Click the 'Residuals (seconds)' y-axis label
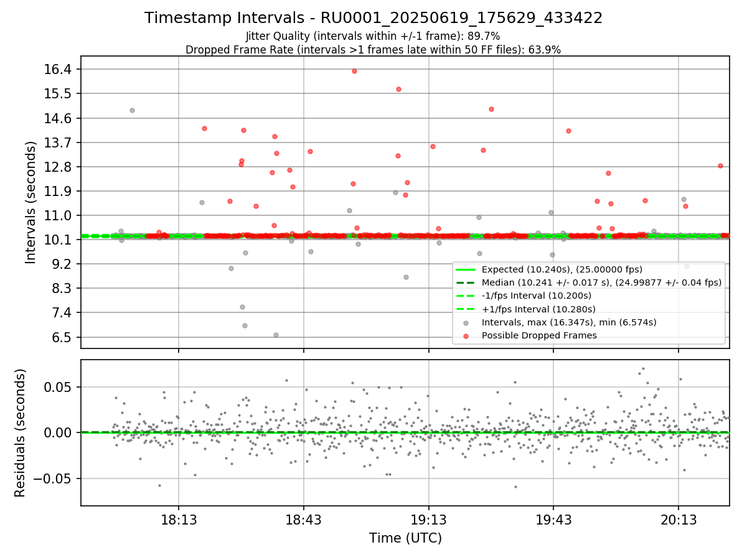This screenshot has width=747, height=560. [x=20, y=433]
